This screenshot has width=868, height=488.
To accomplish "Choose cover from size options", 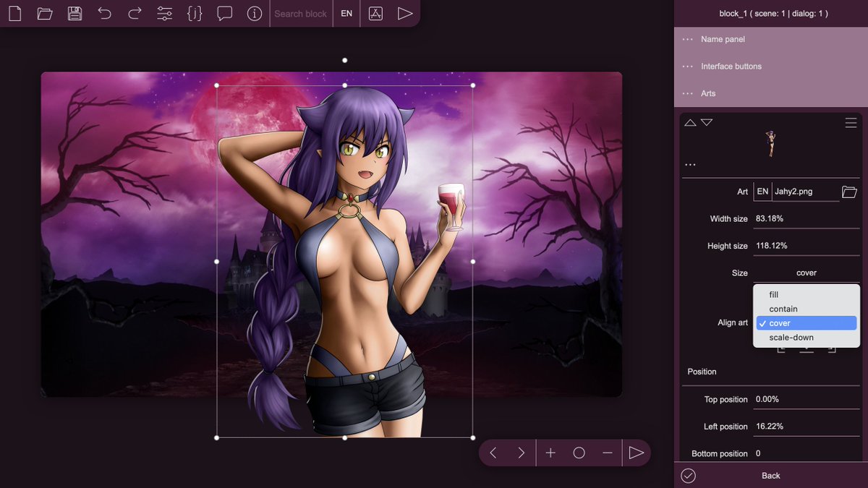I will point(807,323).
